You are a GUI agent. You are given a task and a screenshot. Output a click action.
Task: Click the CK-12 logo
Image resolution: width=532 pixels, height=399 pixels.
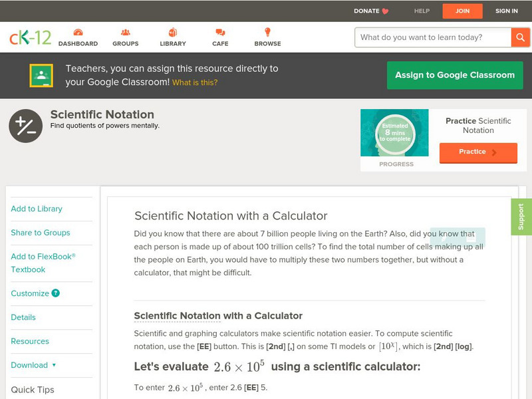[x=30, y=37]
